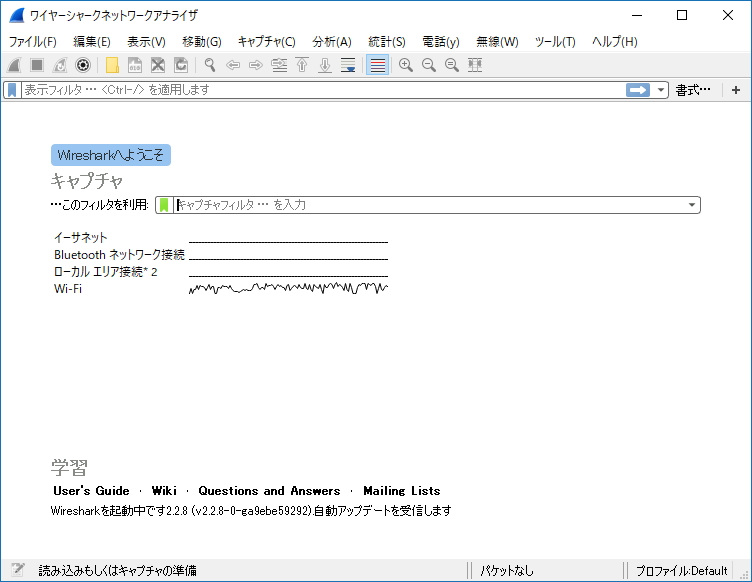
Task: Go back to previous packet arrow
Action: tap(233, 65)
